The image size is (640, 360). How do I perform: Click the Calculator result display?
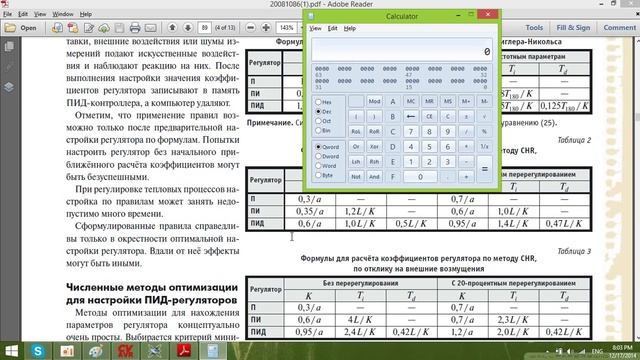[x=402, y=50]
